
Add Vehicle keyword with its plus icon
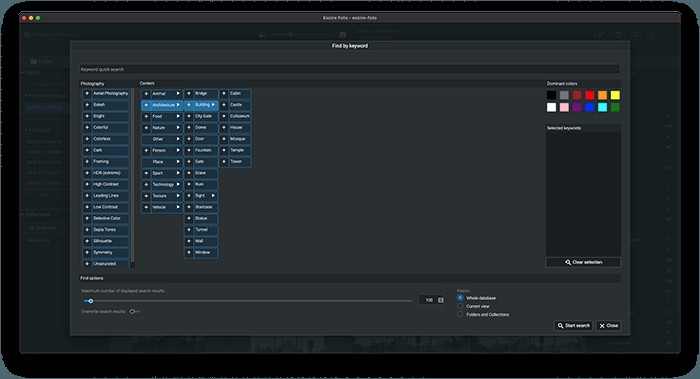pyautogui.click(x=146, y=208)
